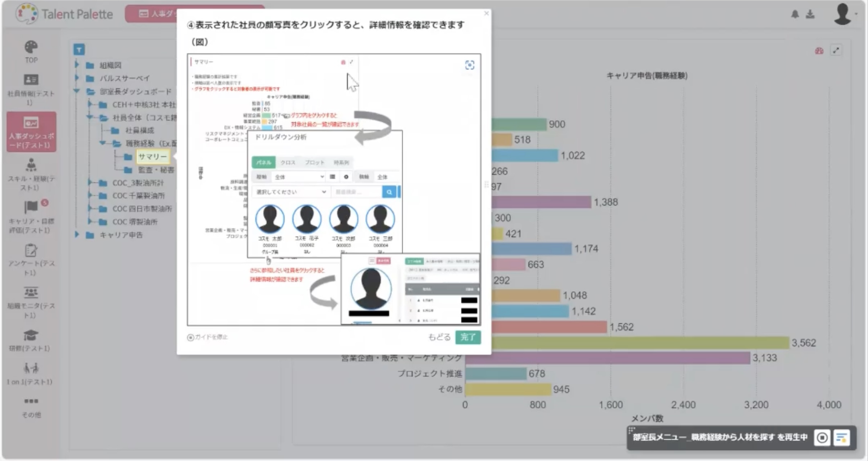The width and height of the screenshot is (868, 461).
Task: Collapse the 部室長ダッシュボード folder
Action: [x=77, y=91]
